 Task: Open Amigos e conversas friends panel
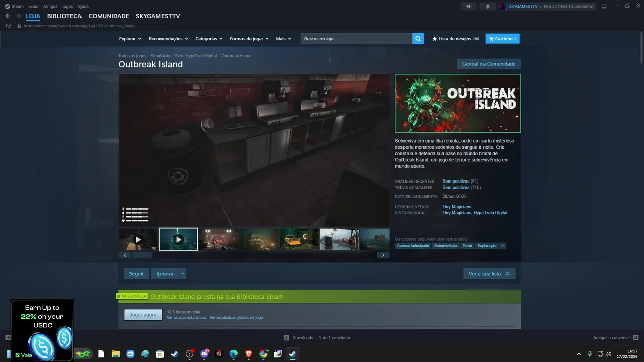point(616,338)
